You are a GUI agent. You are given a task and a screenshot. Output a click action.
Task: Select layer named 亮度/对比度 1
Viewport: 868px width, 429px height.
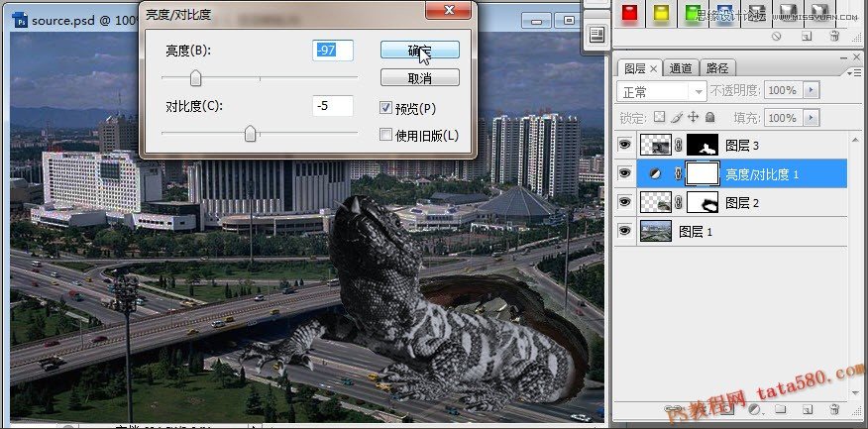point(762,174)
